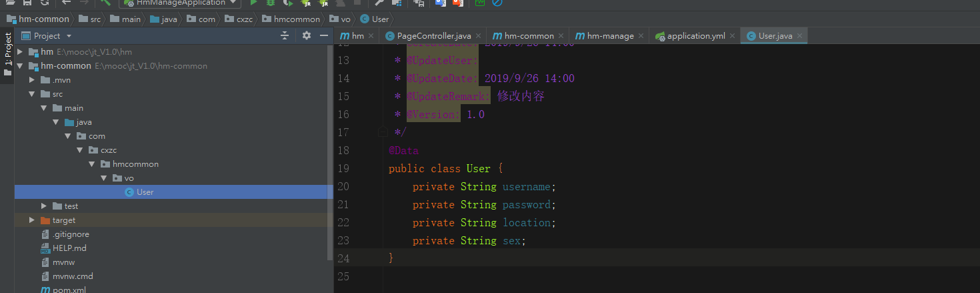Click java in the breadcrumb bar
980x293 pixels.
[163, 19]
